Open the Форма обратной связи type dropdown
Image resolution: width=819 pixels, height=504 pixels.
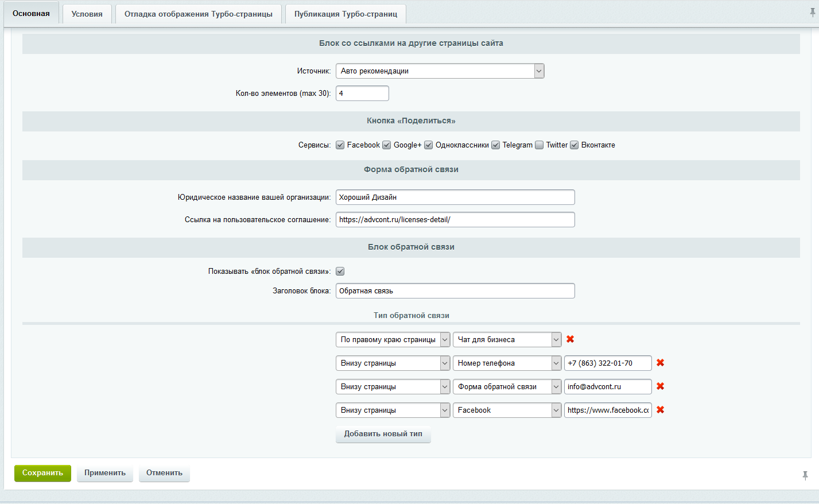pyautogui.click(x=507, y=387)
